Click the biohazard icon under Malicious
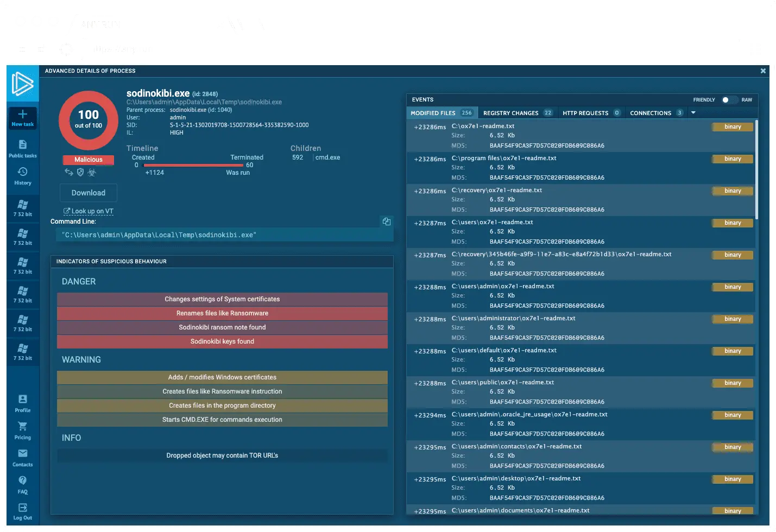Viewport: 776px width, 532px height. click(x=92, y=172)
